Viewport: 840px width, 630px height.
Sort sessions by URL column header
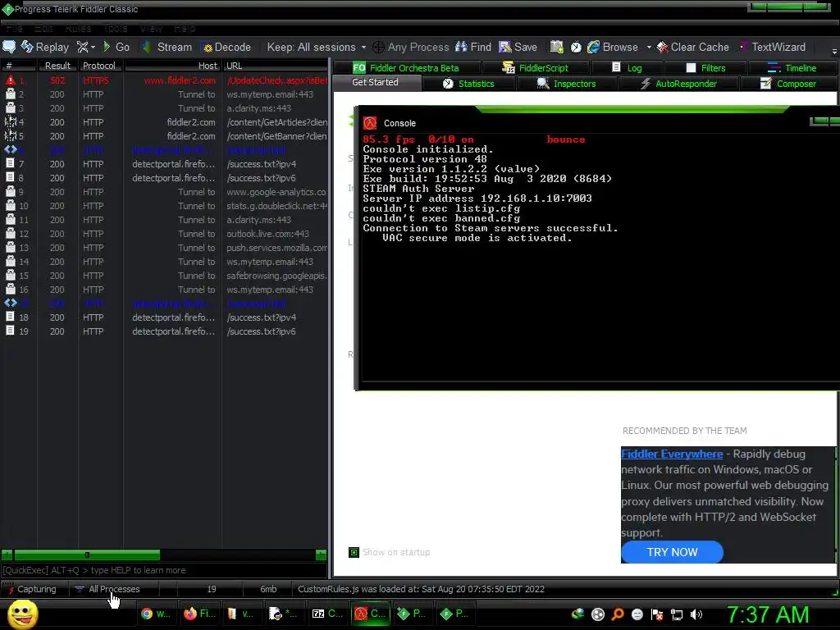[276, 66]
